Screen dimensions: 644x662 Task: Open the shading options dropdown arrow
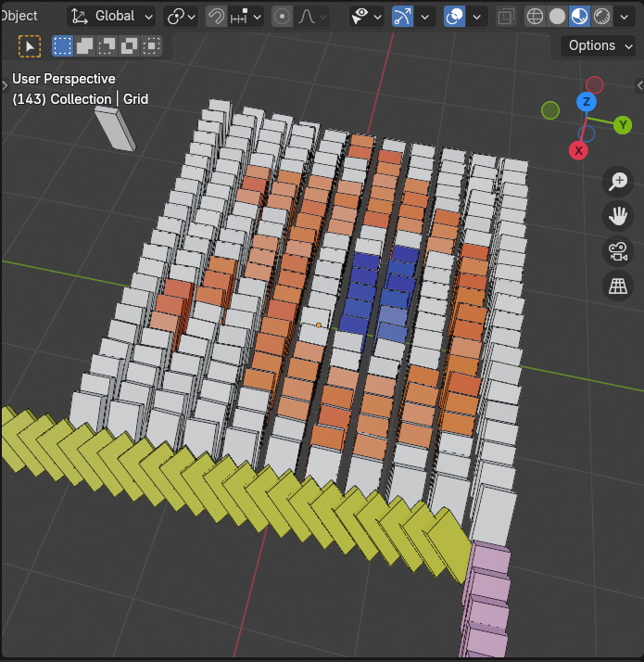click(x=625, y=17)
